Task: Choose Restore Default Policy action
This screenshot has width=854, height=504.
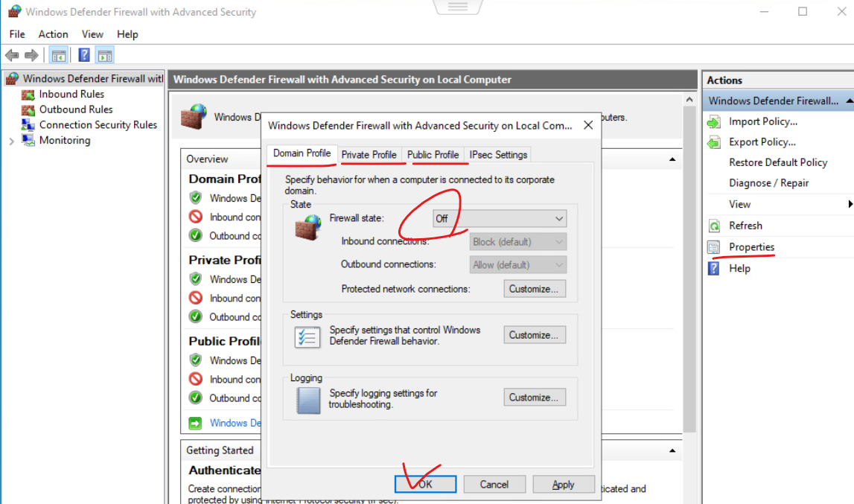Action: (x=778, y=162)
